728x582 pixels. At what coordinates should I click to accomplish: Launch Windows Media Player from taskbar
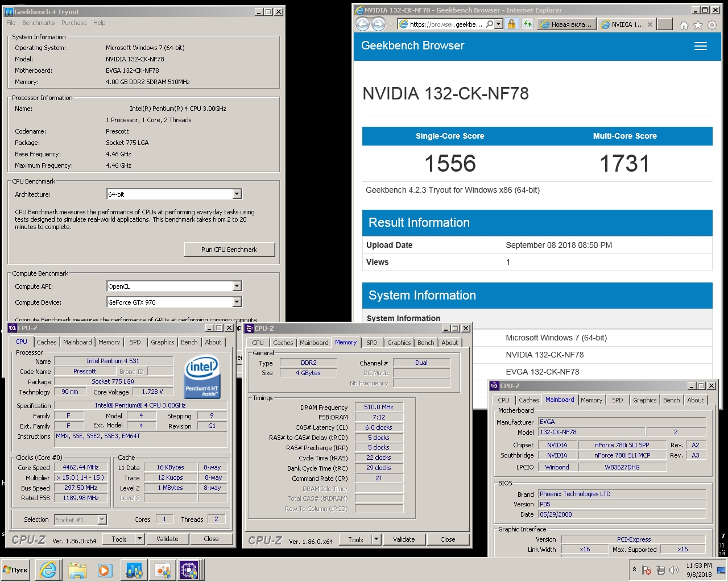click(105, 570)
